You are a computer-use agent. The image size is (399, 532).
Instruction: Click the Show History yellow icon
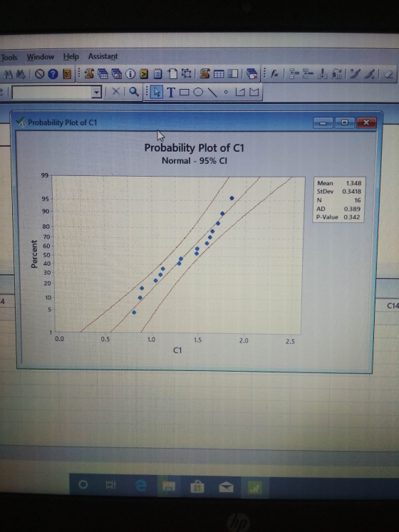pyautogui.click(x=144, y=73)
